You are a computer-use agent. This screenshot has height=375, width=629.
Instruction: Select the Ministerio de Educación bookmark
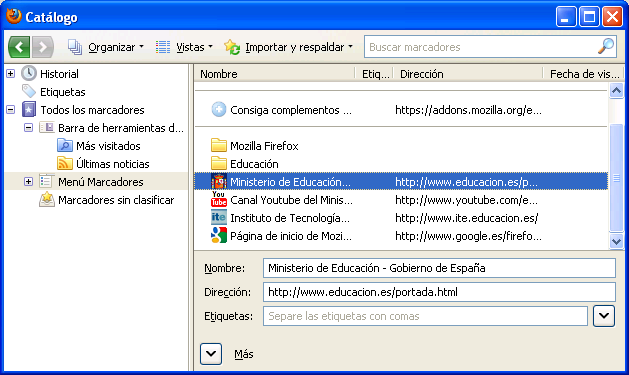click(401, 182)
